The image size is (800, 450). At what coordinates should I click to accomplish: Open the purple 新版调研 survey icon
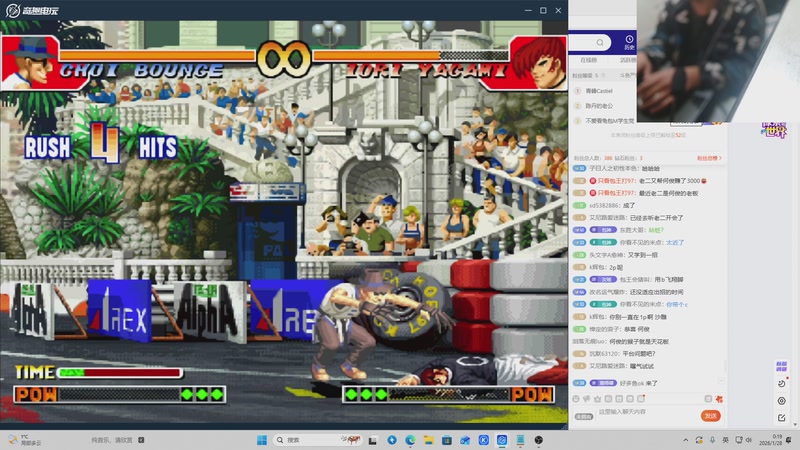click(x=781, y=366)
